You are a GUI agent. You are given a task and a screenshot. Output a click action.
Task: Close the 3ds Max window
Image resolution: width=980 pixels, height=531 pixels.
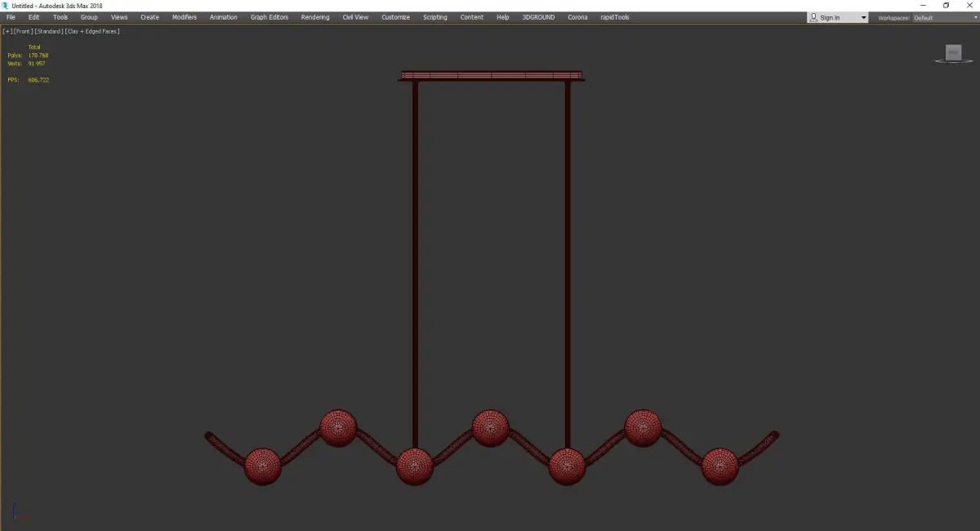click(969, 6)
